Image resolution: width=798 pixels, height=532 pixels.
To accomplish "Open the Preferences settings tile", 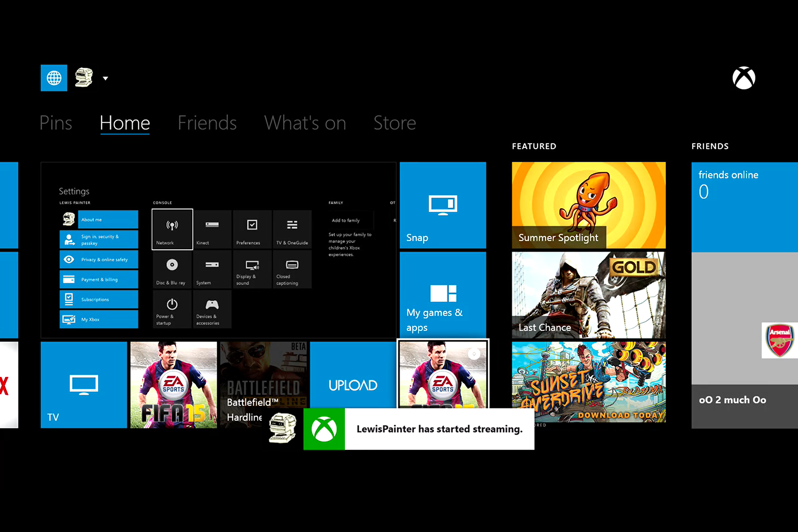I will tap(252, 229).
